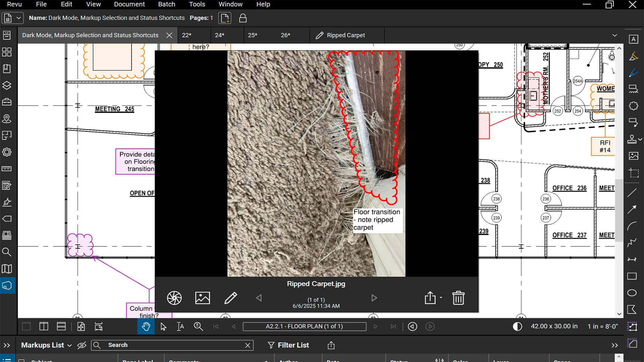
Task: Expand the Markups List dropdown
Action: click(x=69, y=345)
